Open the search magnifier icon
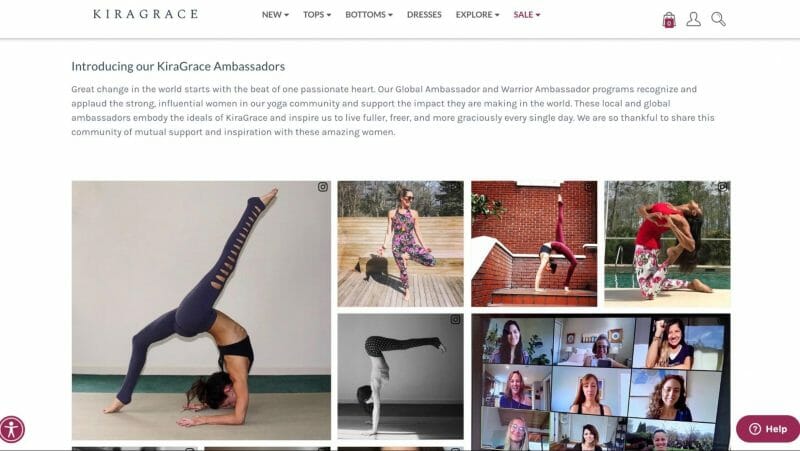 (x=718, y=19)
